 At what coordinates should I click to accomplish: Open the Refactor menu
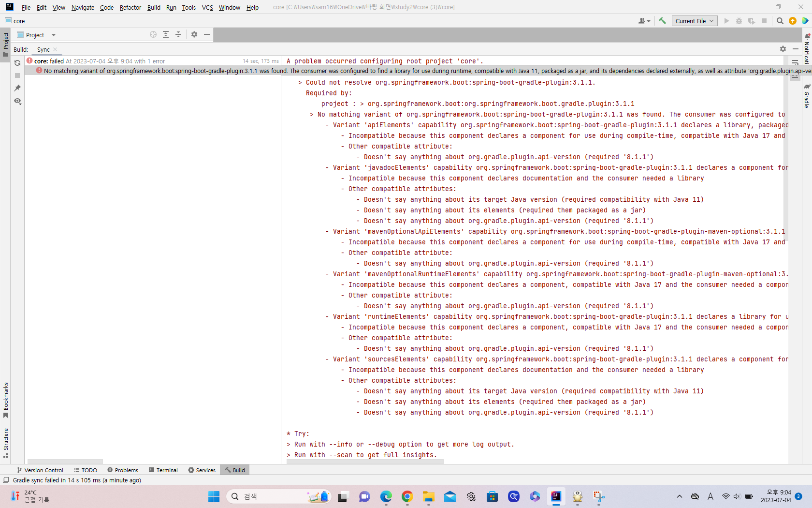(x=130, y=7)
